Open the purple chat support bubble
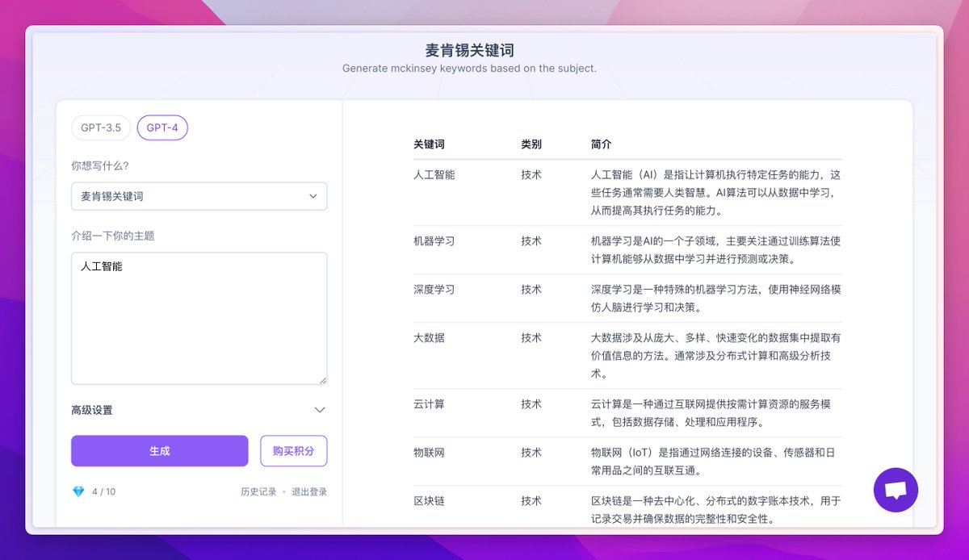This screenshot has height=560, width=969. click(896, 490)
